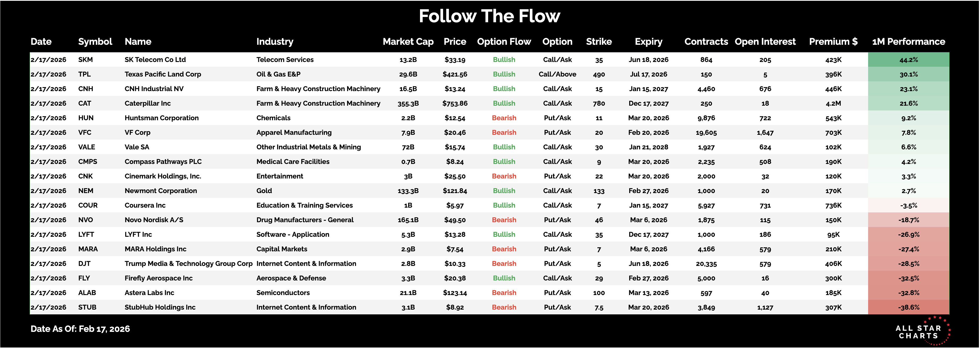Click the Market Cap column header

(408, 41)
